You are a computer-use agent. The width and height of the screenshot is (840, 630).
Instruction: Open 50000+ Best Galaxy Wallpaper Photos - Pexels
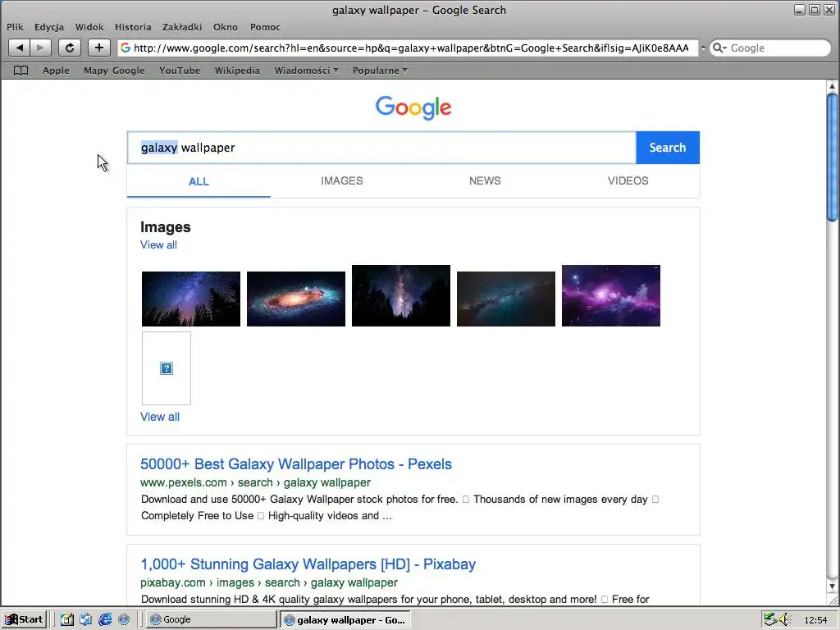pyautogui.click(x=296, y=464)
